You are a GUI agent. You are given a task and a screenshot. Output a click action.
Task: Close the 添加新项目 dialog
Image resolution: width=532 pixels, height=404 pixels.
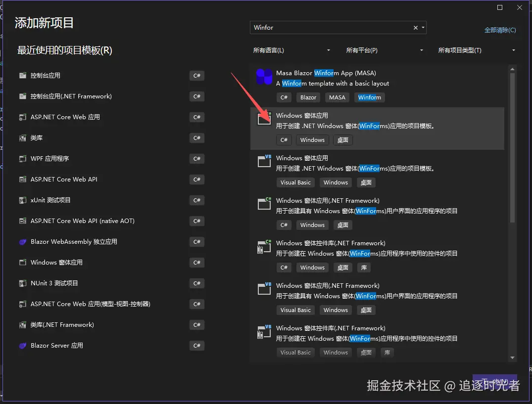click(x=520, y=7)
